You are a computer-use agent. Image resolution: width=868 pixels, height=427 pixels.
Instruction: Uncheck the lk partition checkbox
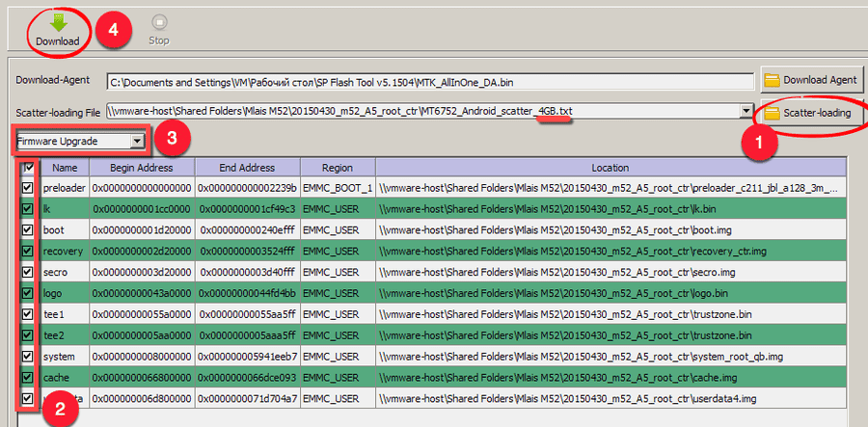click(27, 209)
